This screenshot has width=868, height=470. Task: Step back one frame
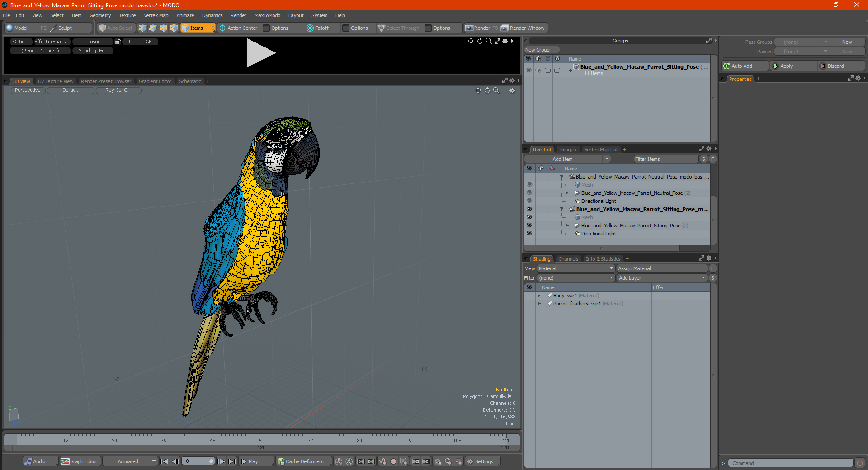175,461
